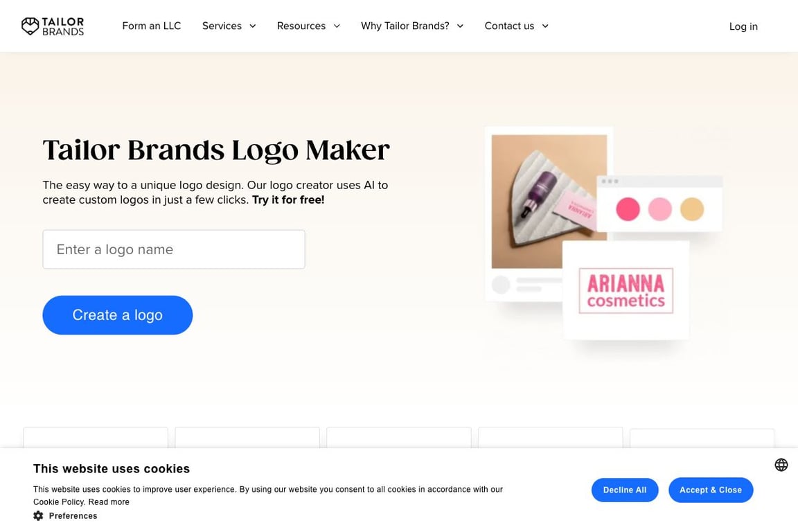The image size is (798, 532).
Task: Select the hot pink color swatch
Action: (628, 209)
